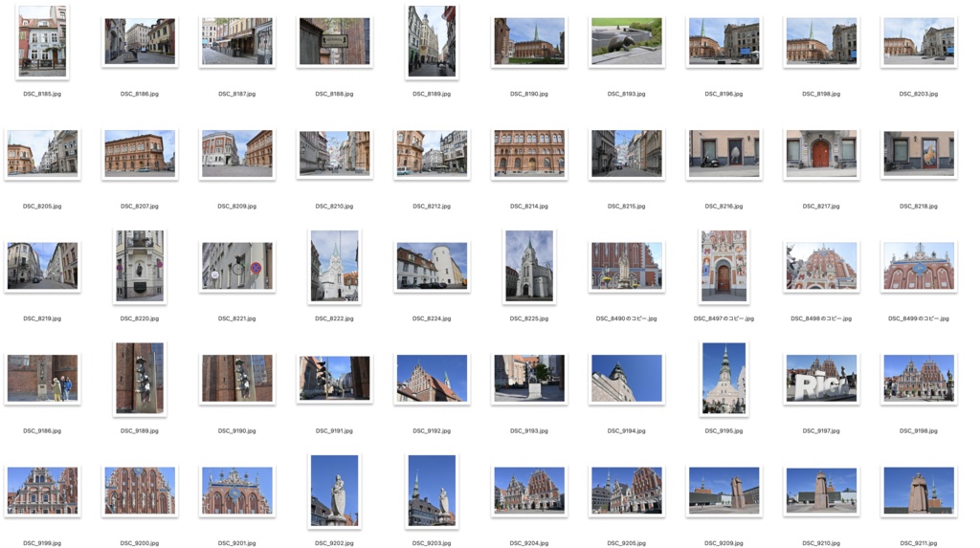
Task: Click the file name DSC_8198.jpg
Action: [x=821, y=94]
